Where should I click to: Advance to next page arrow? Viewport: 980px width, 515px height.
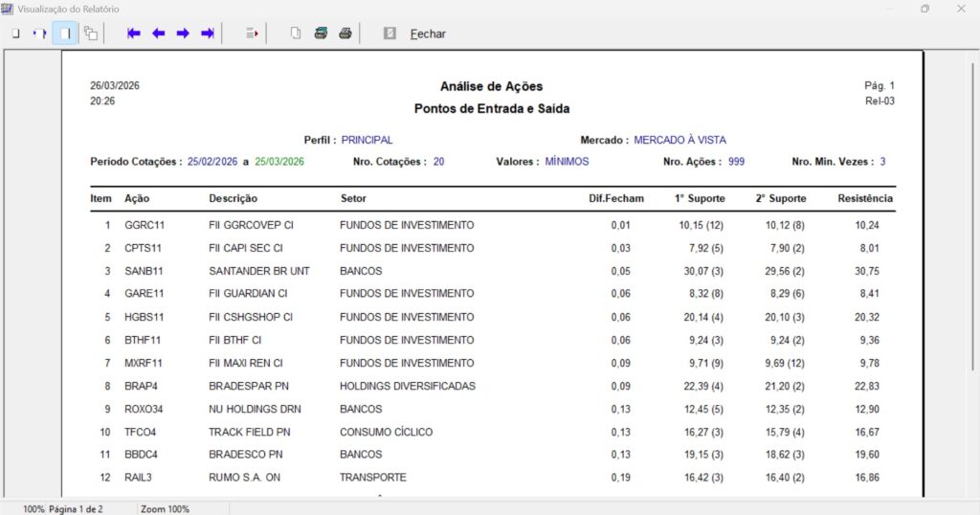tap(183, 34)
